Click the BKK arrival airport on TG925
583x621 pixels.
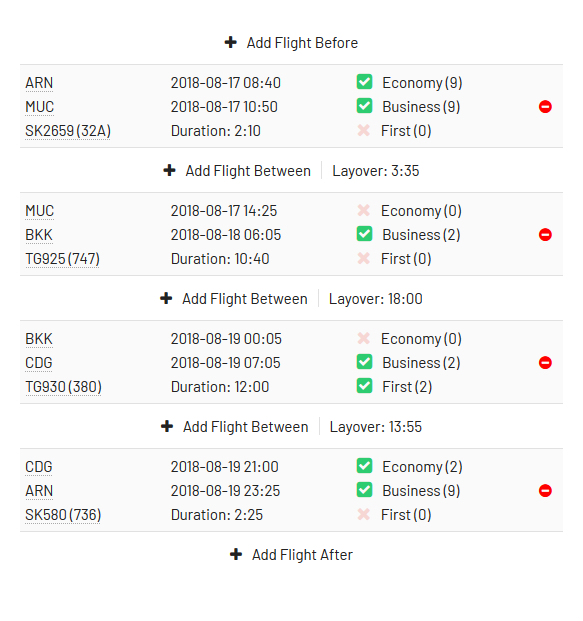click(x=39, y=235)
